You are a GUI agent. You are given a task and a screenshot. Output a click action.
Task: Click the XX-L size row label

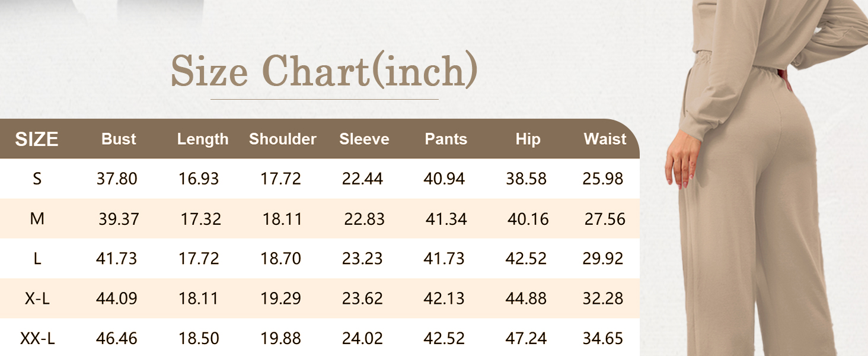[x=37, y=339]
